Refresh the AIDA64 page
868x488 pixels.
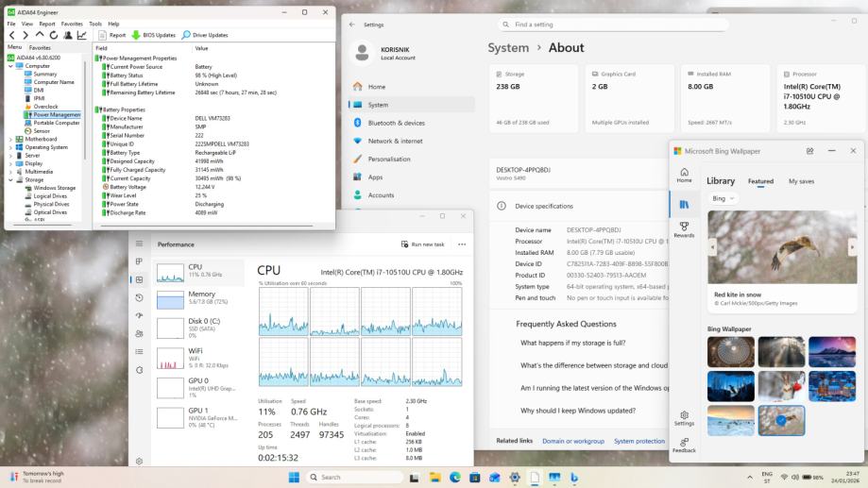pyautogui.click(x=53, y=35)
